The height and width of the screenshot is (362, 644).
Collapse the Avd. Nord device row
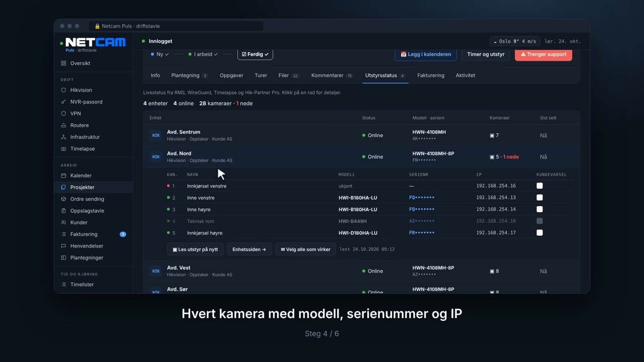tap(361, 157)
